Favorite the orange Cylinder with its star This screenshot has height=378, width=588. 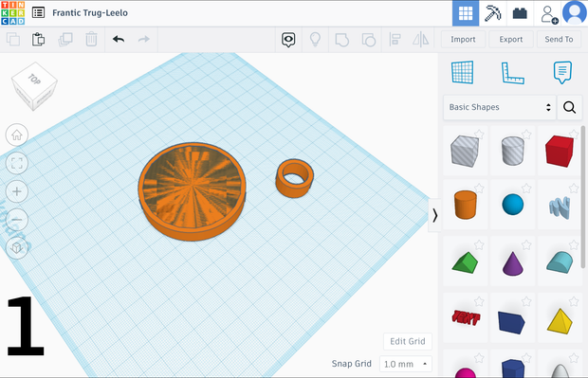tap(479, 189)
